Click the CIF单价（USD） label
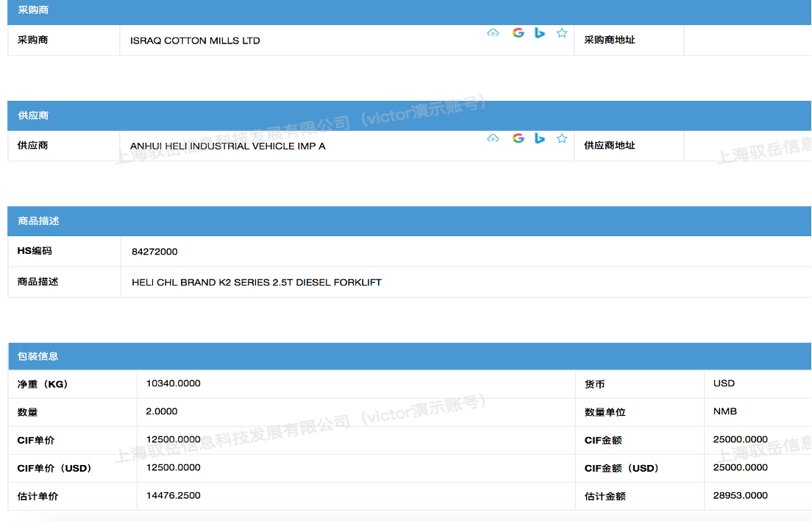Viewport: 812px width, 521px height. (54, 468)
